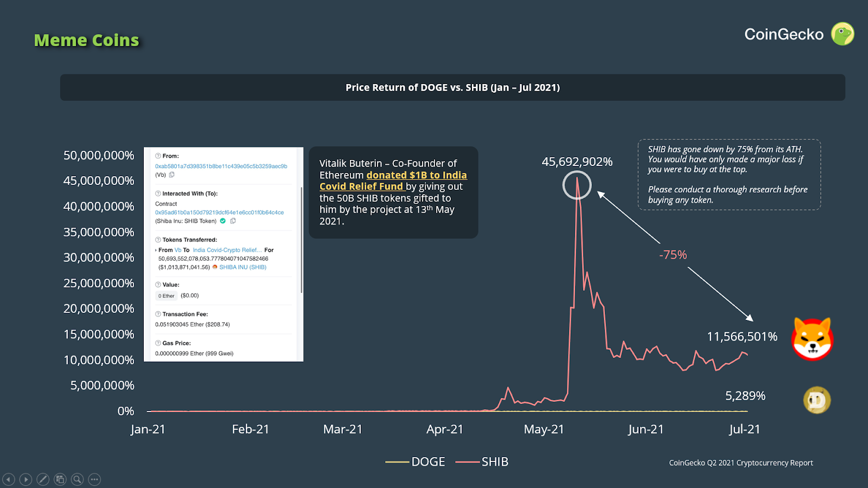
Task: Click the Shiba Inu coin icon
Action: pos(812,339)
